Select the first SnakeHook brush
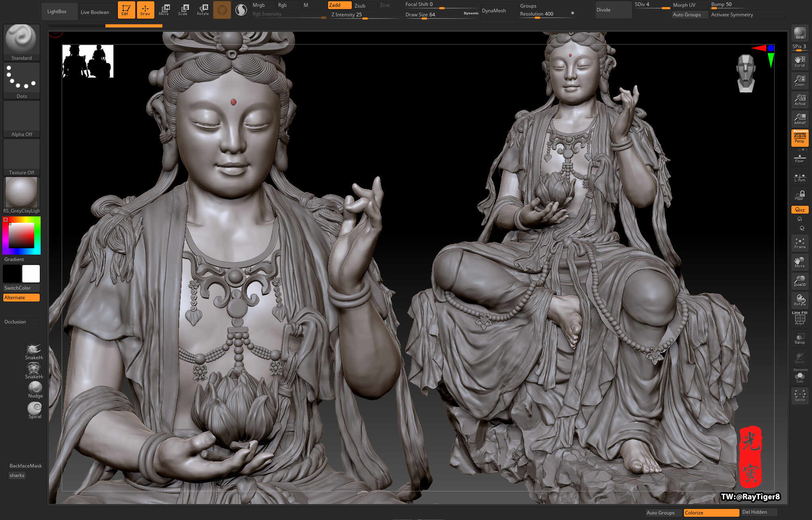812x520 pixels. pyautogui.click(x=34, y=352)
